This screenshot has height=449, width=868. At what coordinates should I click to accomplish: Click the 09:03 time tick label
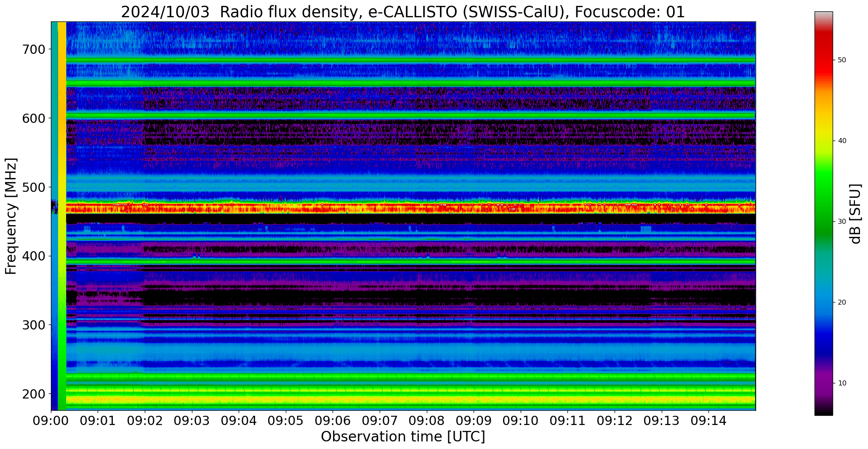pyautogui.click(x=192, y=421)
